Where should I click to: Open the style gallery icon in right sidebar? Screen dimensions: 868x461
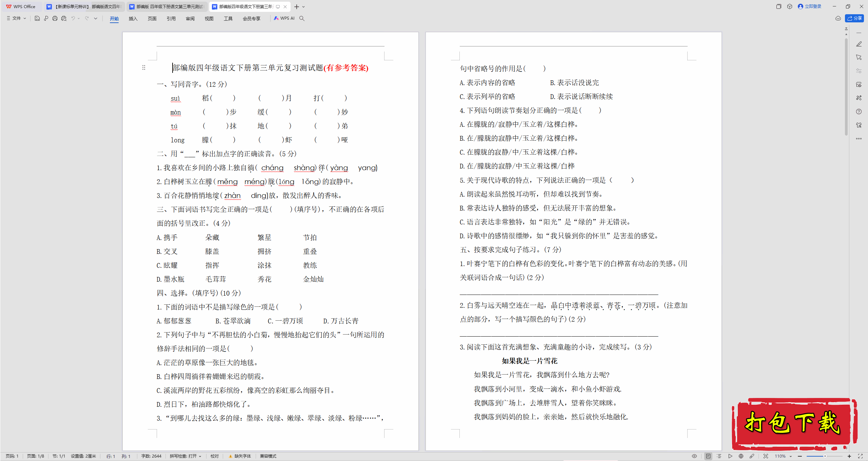(859, 84)
